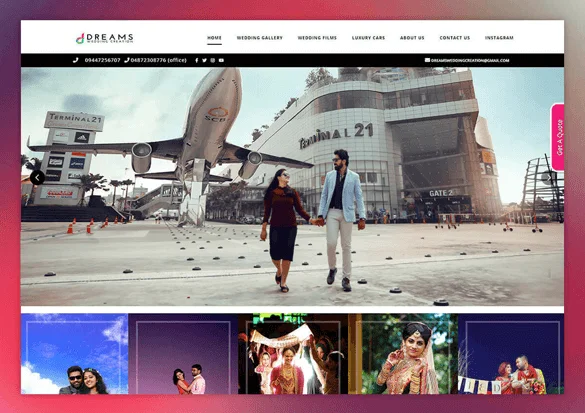Click the Get A Quote side button

(x=558, y=137)
